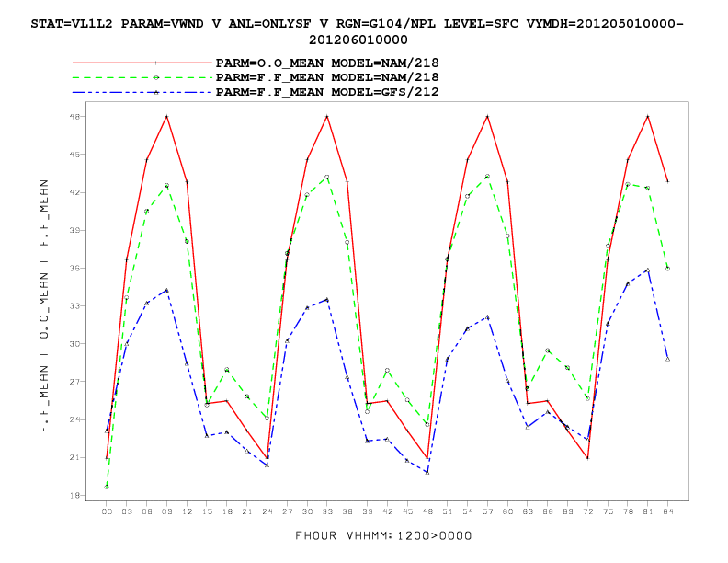728x563 pixels.
Task: Click x-axis tick label 69
Action: (x=568, y=511)
